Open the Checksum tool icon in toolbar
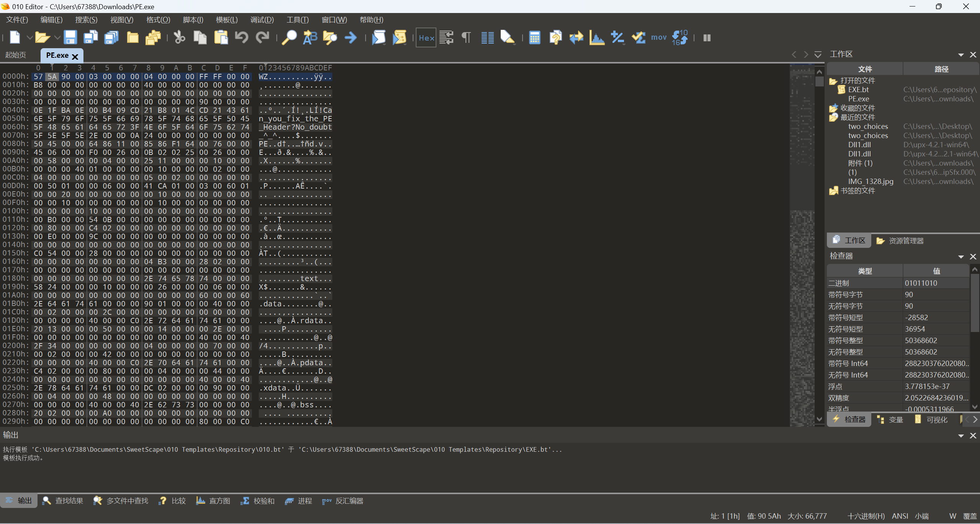 (x=639, y=37)
